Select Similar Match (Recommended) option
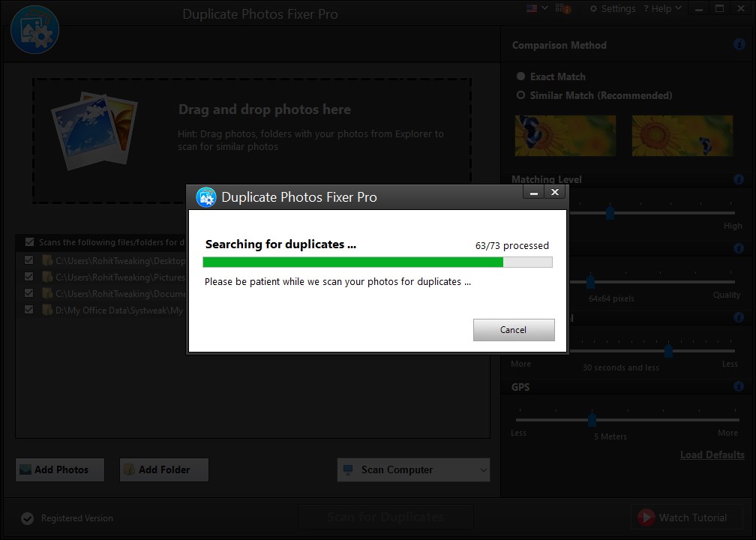This screenshot has height=540, width=756. point(521,95)
